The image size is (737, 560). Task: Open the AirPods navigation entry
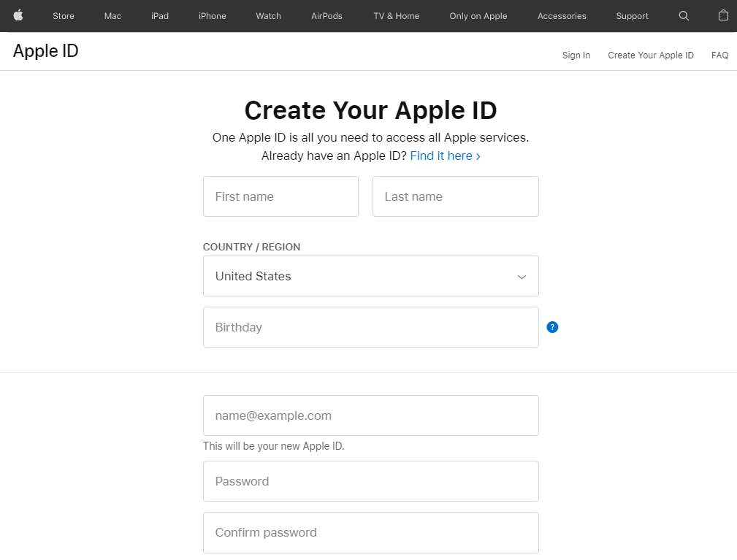coord(326,15)
